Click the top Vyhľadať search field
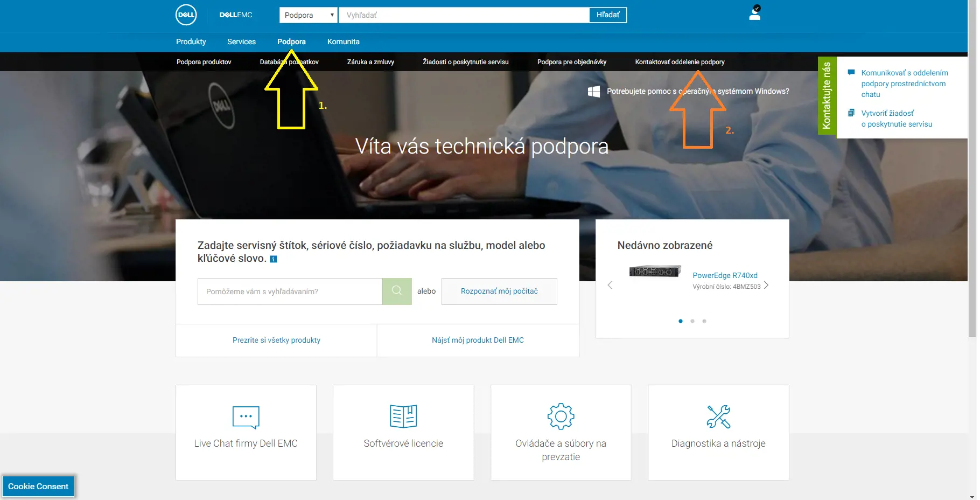 point(464,15)
